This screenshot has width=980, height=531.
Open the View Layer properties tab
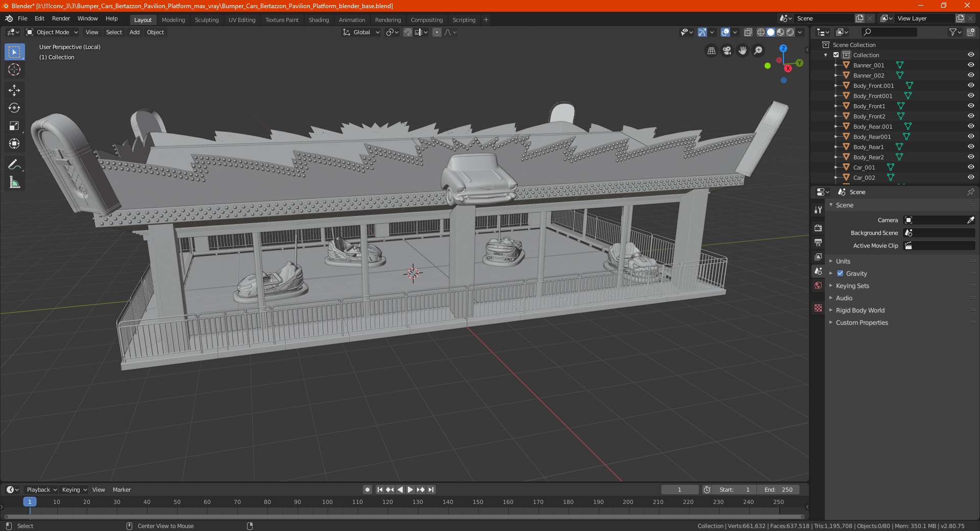pyautogui.click(x=818, y=256)
